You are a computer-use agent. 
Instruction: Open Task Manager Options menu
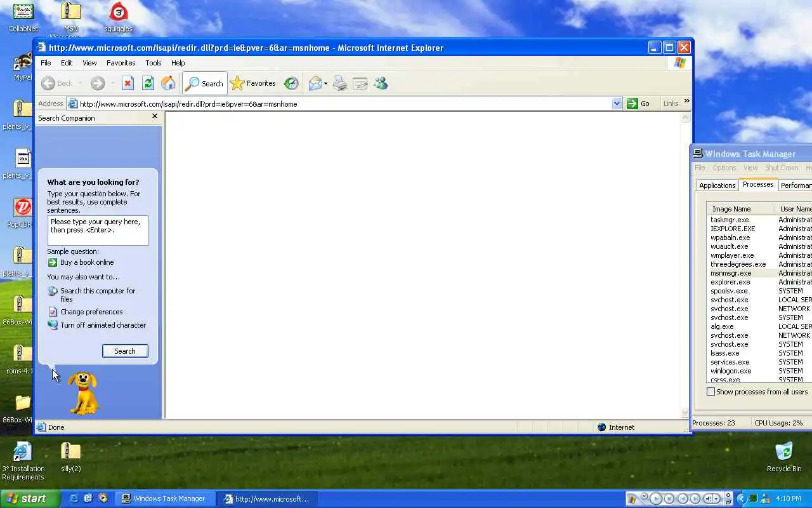click(724, 168)
